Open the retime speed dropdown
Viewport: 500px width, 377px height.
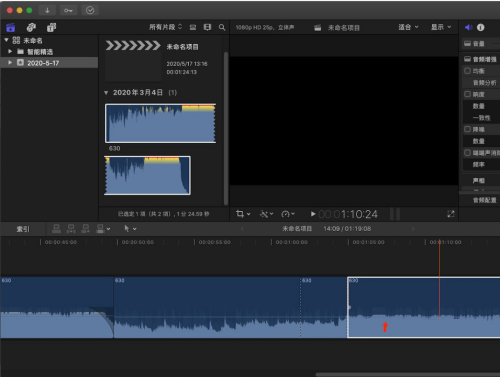[x=288, y=214]
